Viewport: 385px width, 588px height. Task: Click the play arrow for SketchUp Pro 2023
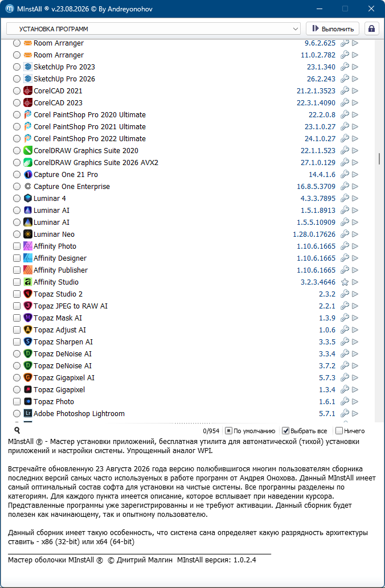coord(355,67)
